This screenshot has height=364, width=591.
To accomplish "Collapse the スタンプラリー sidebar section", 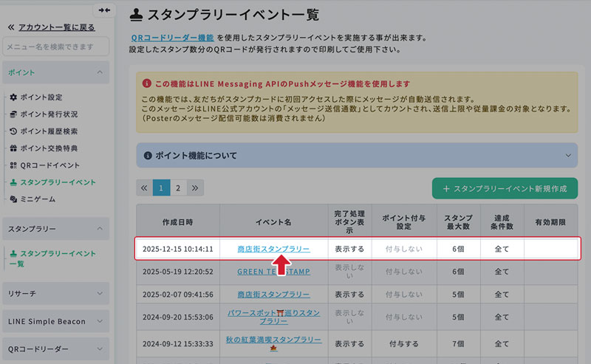I will [99, 230].
